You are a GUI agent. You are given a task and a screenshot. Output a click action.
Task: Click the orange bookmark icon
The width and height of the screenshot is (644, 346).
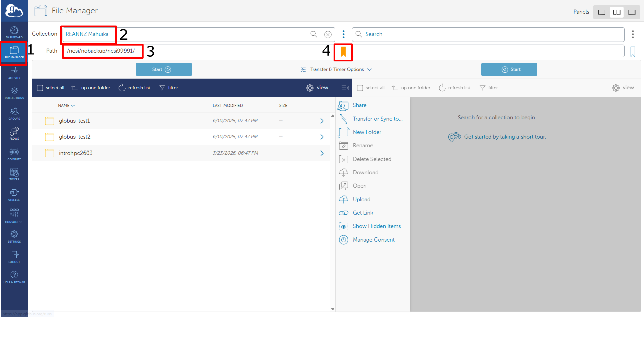click(343, 52)
